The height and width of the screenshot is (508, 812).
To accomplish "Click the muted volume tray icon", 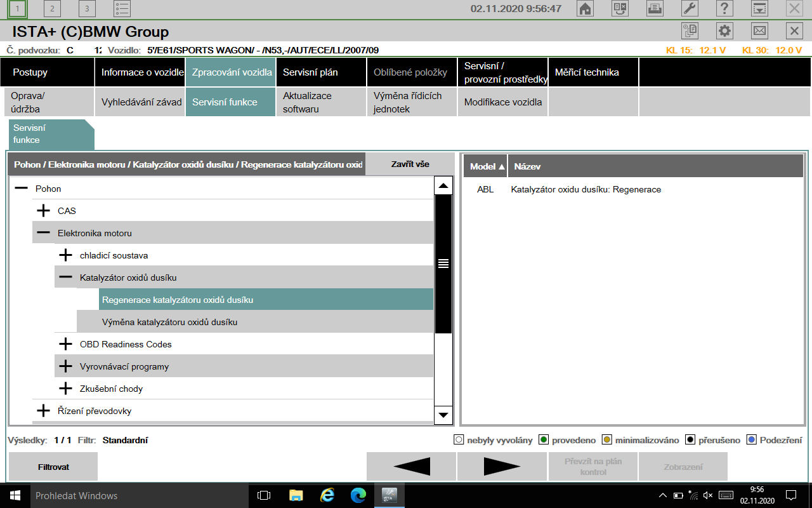I will pyautogui.click(x=709, y=495).
